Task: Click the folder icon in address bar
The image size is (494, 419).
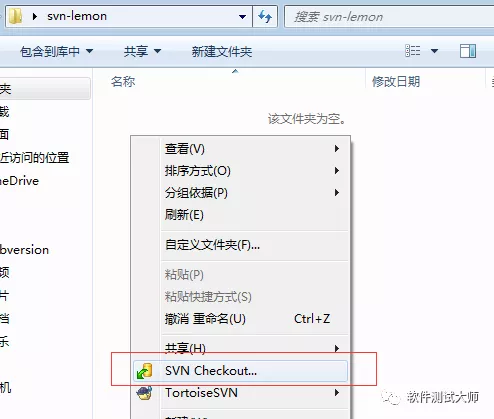Action: coord(16,16)
